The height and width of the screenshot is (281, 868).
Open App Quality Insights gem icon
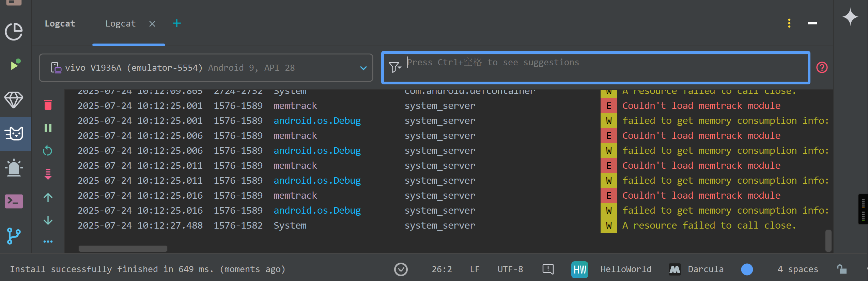[14, 100]
